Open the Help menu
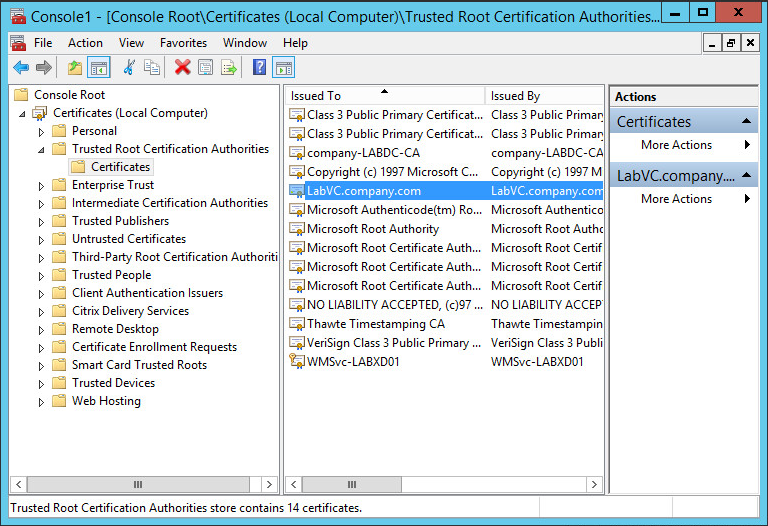 [x=295, y=43]
